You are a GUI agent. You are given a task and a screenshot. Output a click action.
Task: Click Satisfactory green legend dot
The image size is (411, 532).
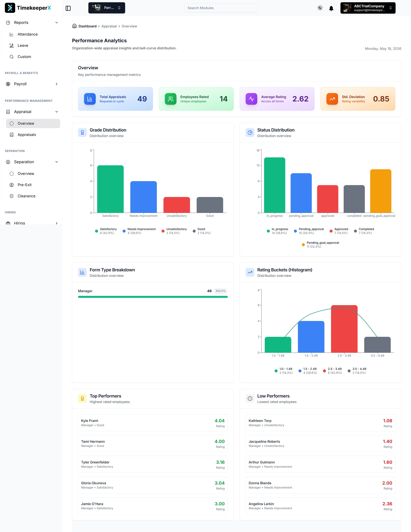pyautogui.click(x=97, y=231)
